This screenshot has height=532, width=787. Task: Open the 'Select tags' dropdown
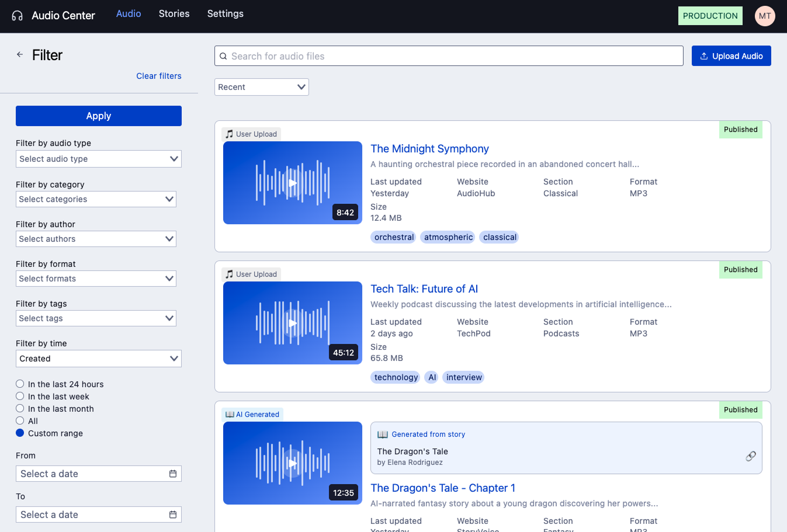pos(96,318)
